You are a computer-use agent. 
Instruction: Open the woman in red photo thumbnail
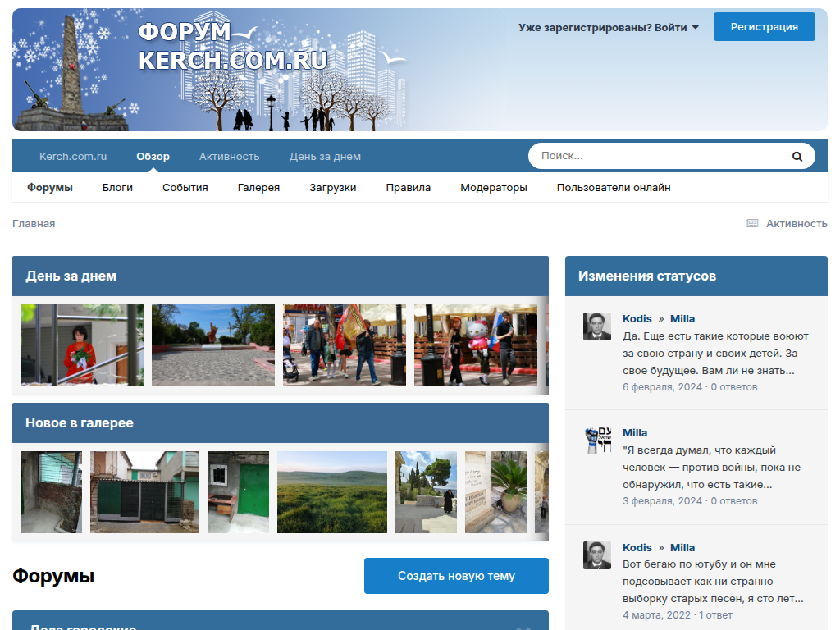click(x=82, y=345)
